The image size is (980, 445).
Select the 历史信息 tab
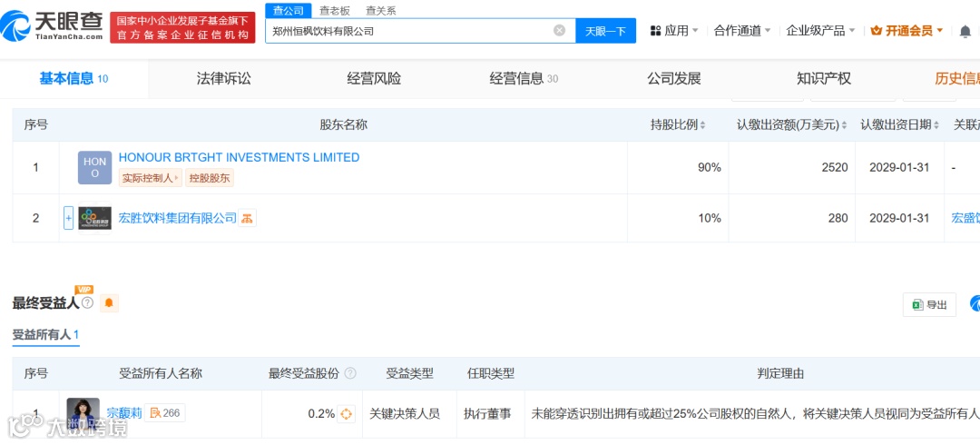coord(957,79)
